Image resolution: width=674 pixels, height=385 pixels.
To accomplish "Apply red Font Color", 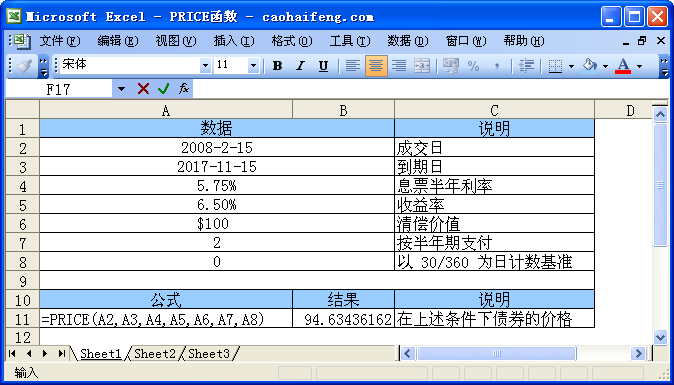I will [x=623, y=66].
